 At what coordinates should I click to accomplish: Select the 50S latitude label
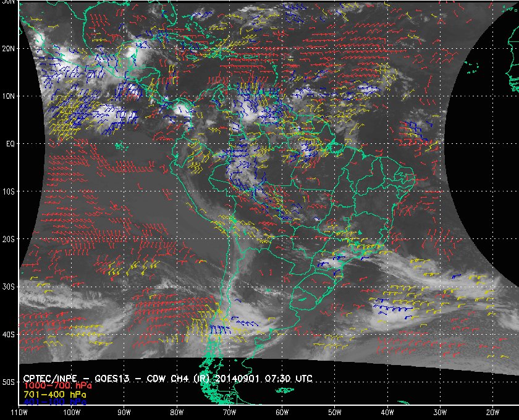[x=9, y=382]
